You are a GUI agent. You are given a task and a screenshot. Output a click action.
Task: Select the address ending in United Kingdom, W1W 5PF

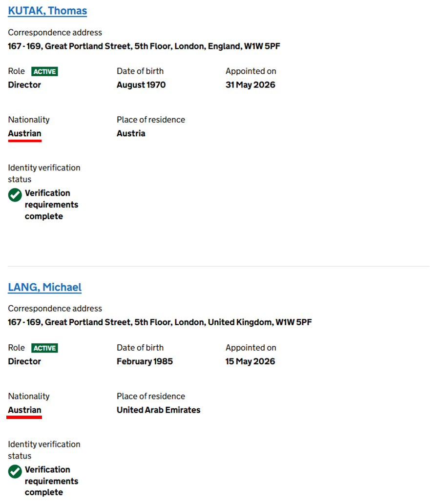(160, 322)
